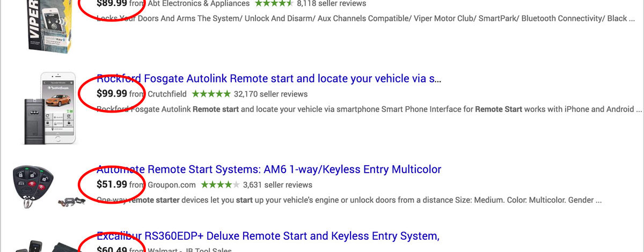Viewport: 644px width, 252px height.
Task: Click the $51.99 price from Groupon.com
Action: [x=112, y=184]
